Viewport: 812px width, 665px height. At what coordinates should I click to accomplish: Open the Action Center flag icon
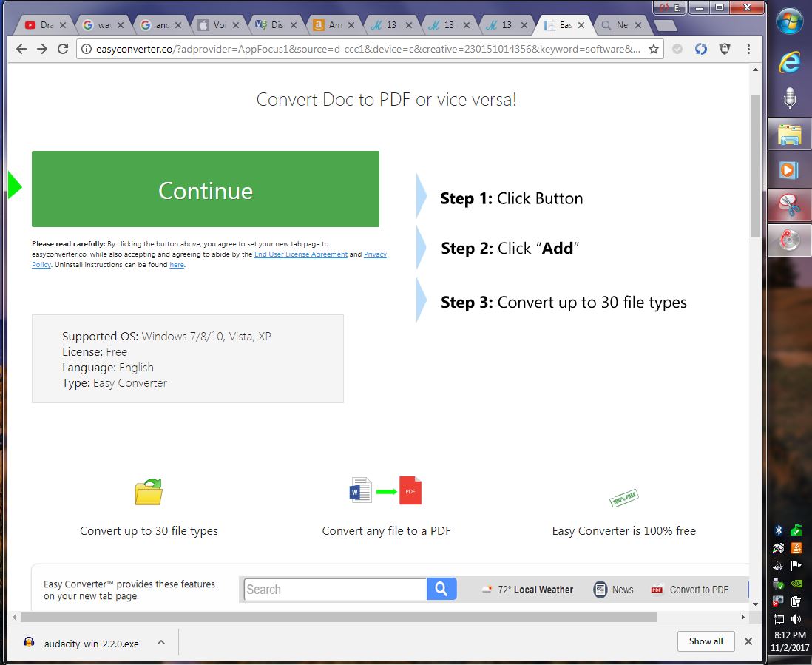[x=796, y=566]
